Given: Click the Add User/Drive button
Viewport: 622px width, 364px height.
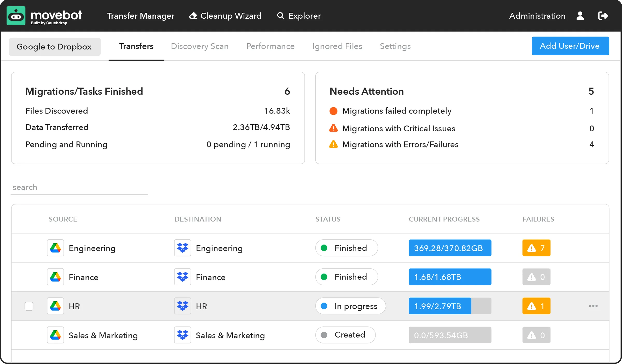Looking at the screenshot, I should pos(570,46).
